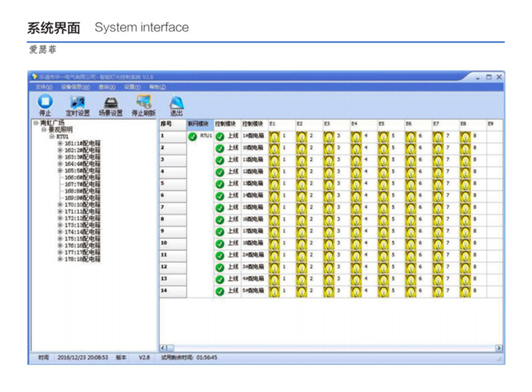Click the E7 bulb in row 7

pos(438,208)
